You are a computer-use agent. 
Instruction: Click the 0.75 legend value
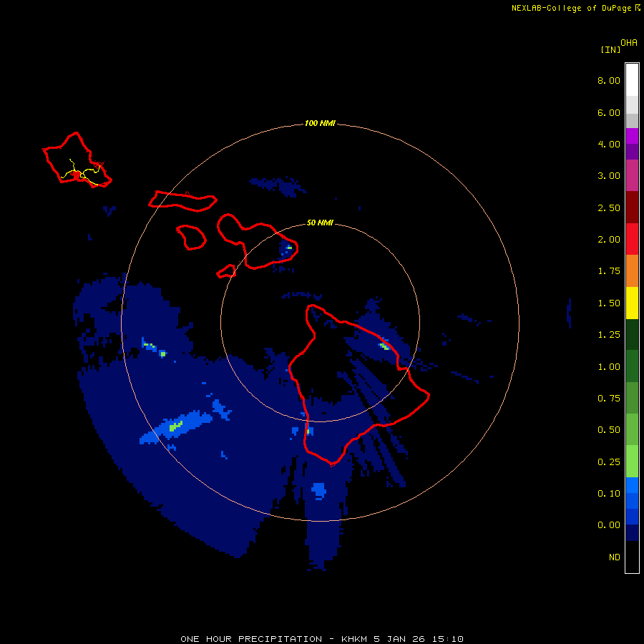(609, 399)
